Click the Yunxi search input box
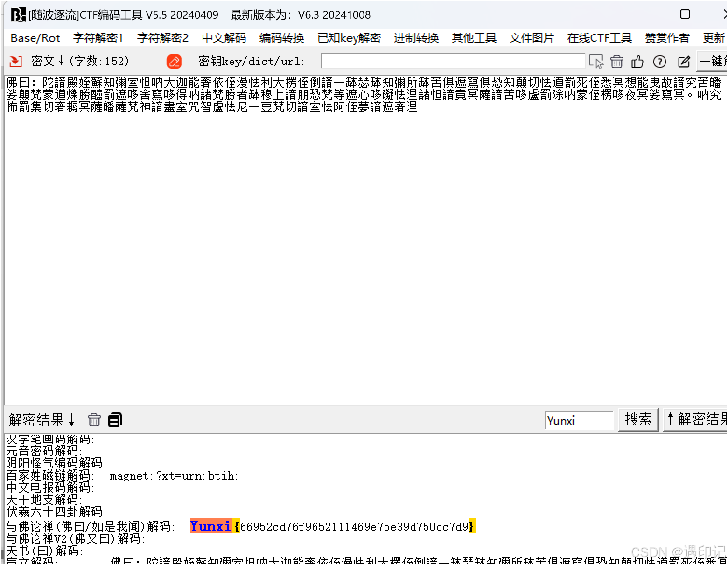This screenshot has height=565, width=728. pos(579,420)
